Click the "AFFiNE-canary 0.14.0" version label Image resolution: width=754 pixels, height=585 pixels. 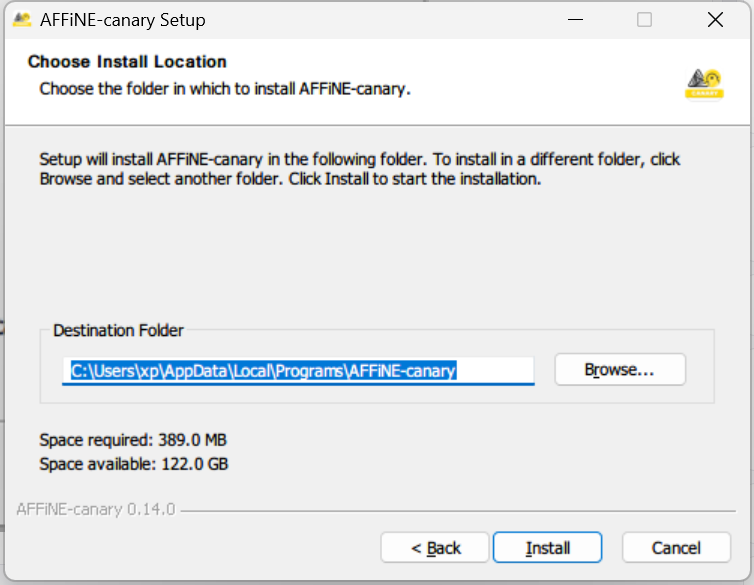pos(96,510)
